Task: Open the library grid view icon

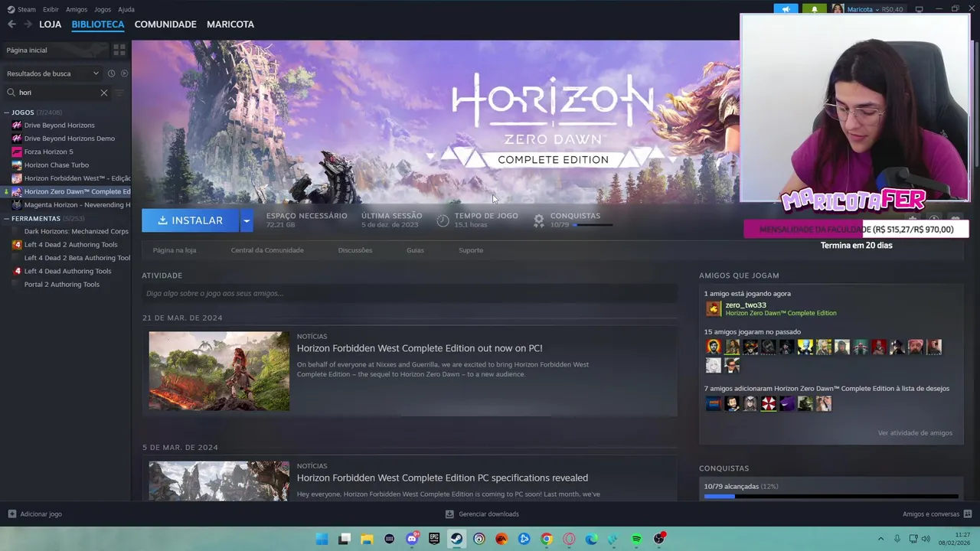Action: tap(119, 50)
